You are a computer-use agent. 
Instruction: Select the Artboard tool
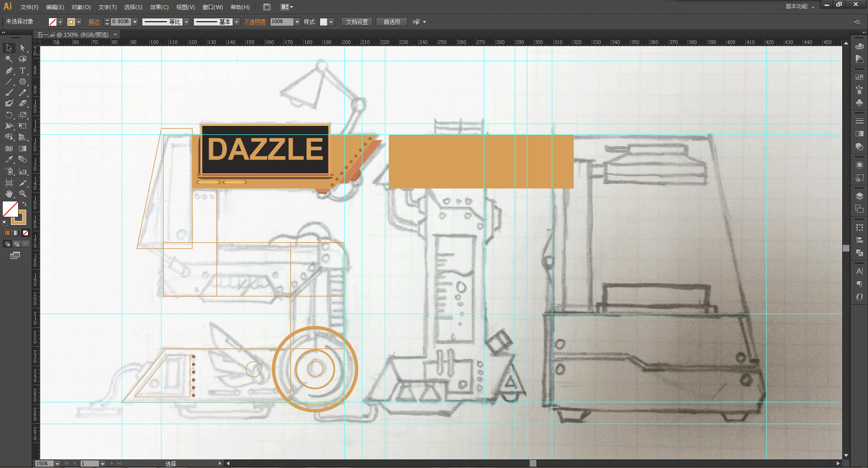[x=9, y=183]
